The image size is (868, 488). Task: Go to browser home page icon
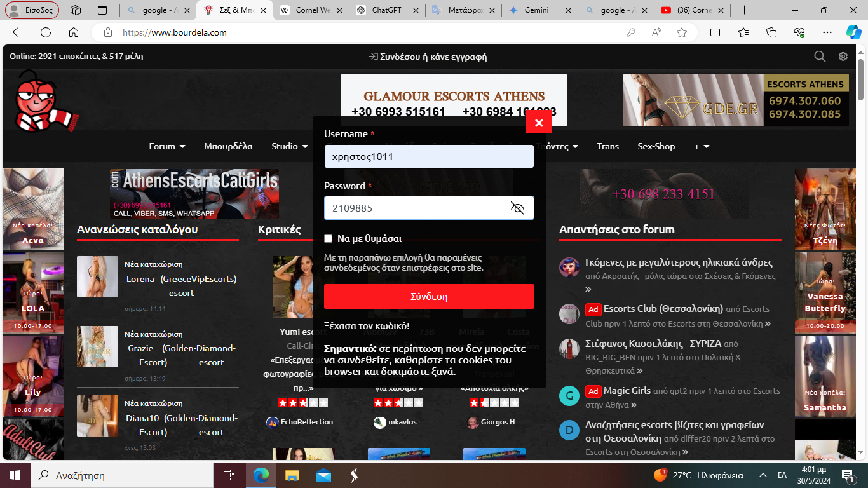(74, 32)
